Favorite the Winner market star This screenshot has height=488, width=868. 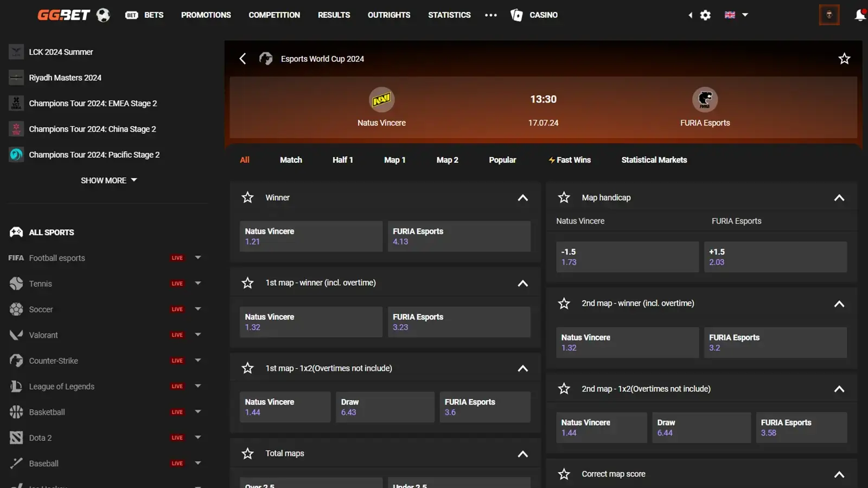point(247,197)
